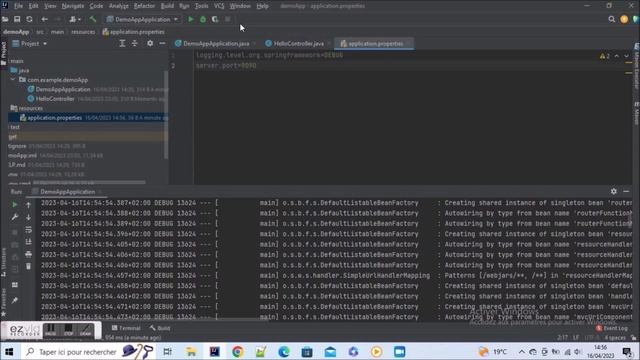The height and width of the screenshot is (360, 640).
Task: Open file with the folder icon in toolbar
Action: [5, 19]
